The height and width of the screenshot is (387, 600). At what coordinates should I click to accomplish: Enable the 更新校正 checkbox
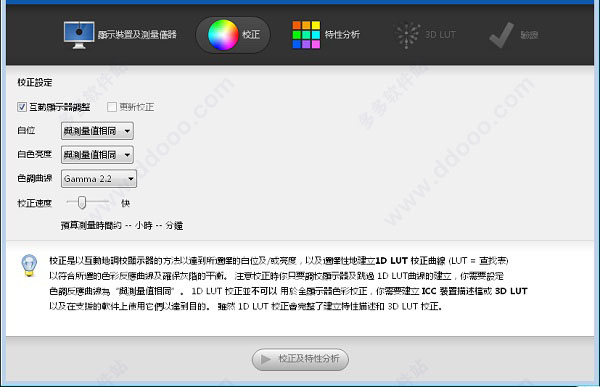point(112,107)
